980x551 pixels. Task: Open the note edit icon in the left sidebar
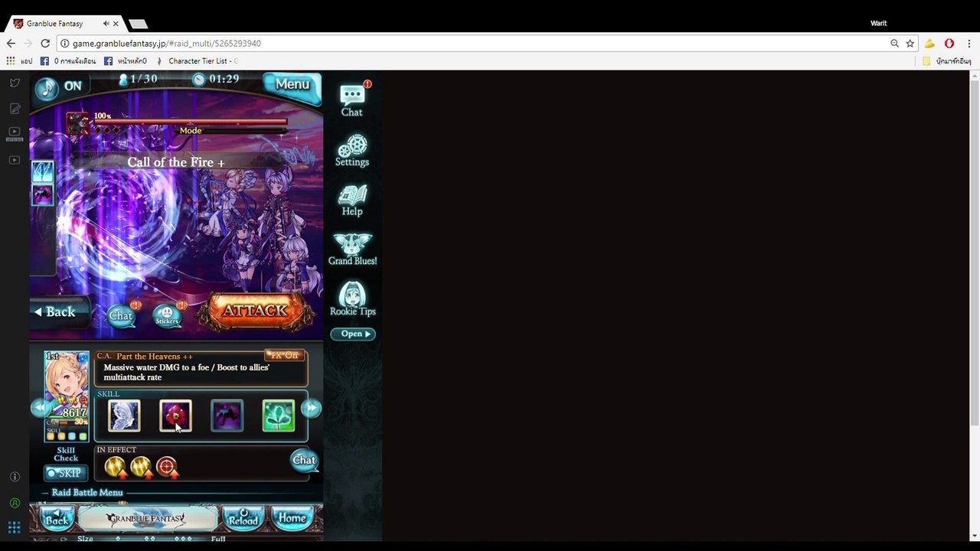tap(15, 109)
